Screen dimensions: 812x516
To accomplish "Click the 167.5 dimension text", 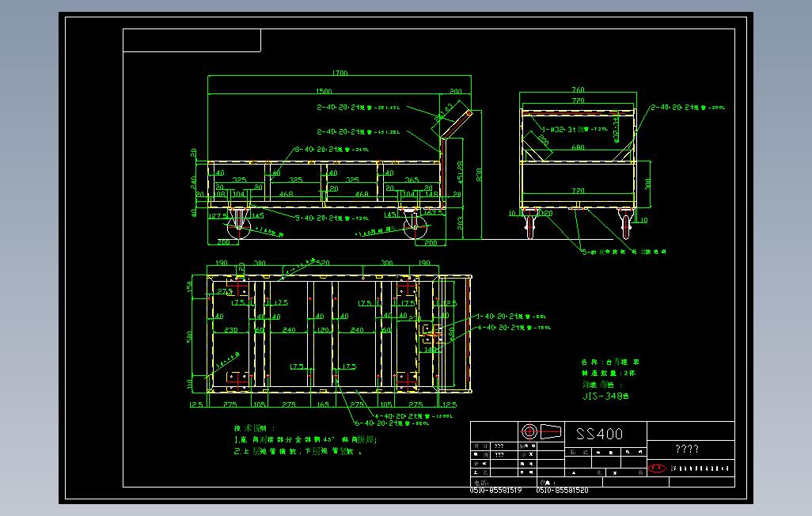I will click(433, 212).
